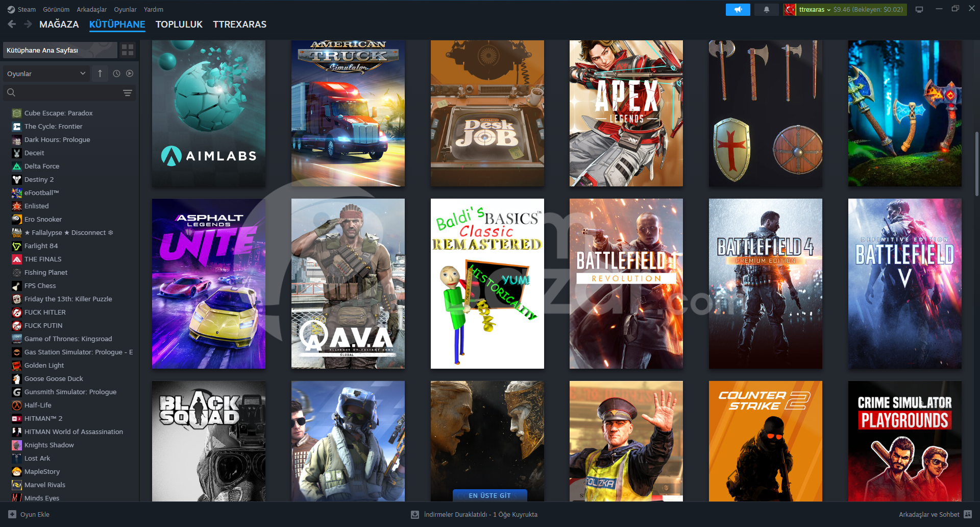The width and height of the screenshot is (980, 527).
Task: Click the library vertical scrollbar
Action: [977, 163]
